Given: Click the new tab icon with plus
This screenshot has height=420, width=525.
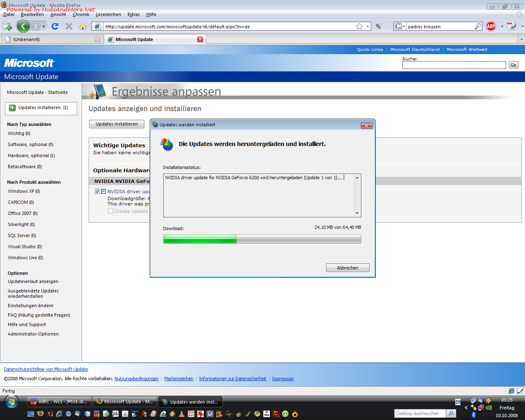Looking at the screenshot, I should pos(7,26).
